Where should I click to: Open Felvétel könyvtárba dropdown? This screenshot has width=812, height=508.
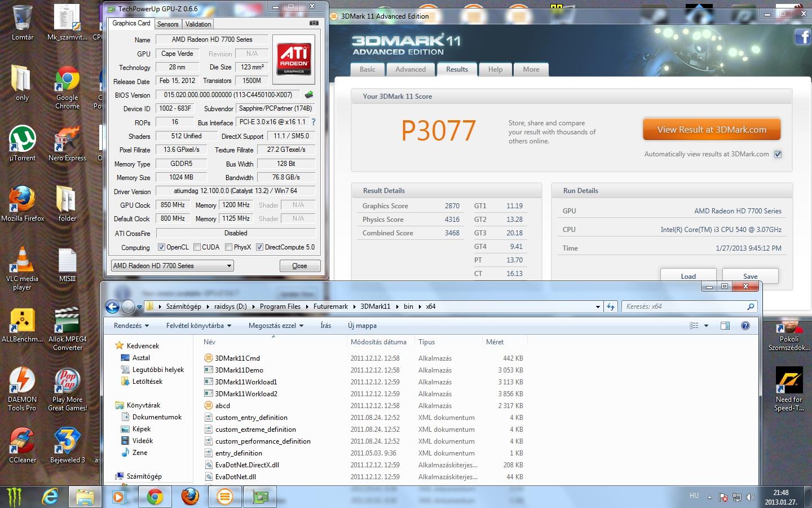point(198,326)
